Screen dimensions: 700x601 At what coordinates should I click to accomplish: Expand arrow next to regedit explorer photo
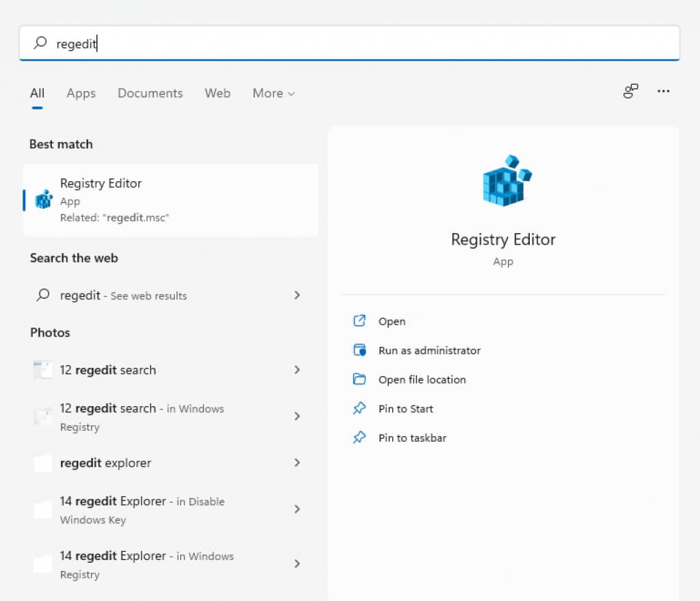[297, 463]
